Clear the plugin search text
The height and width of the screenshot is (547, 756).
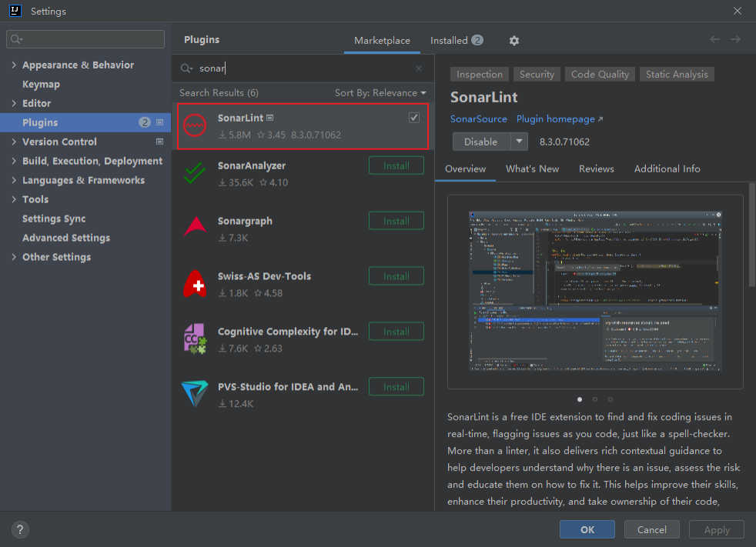(x=419, y=68)
